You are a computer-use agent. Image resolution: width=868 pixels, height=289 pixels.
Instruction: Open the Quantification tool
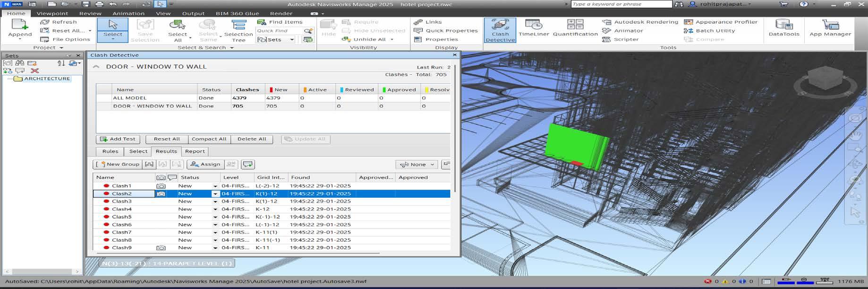575,28
